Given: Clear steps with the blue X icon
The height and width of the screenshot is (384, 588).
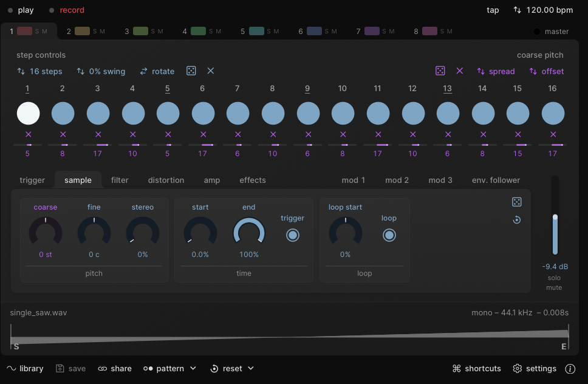Looking at the screenshot, I should [x=211, y=71].
